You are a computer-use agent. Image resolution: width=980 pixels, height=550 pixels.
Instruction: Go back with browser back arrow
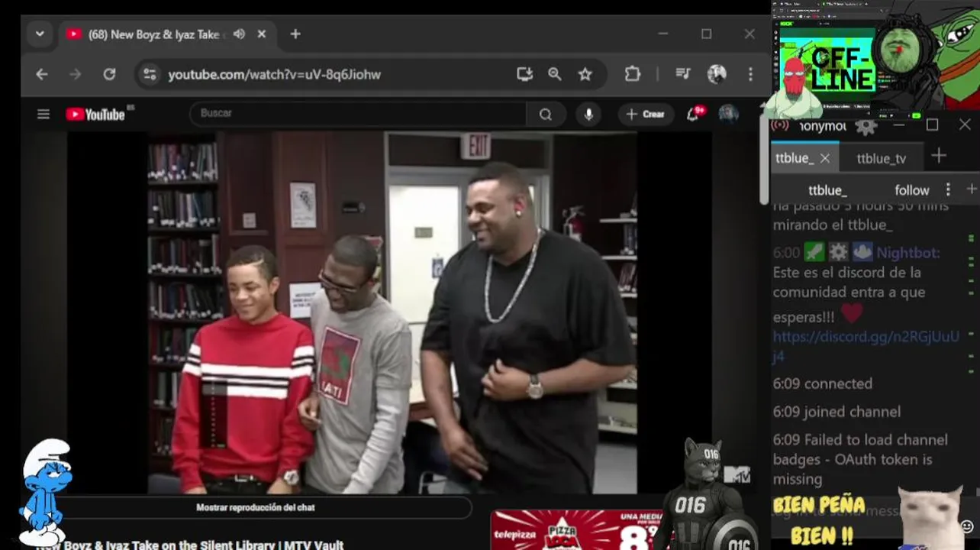pyautogui.click(x=42, y=74)
